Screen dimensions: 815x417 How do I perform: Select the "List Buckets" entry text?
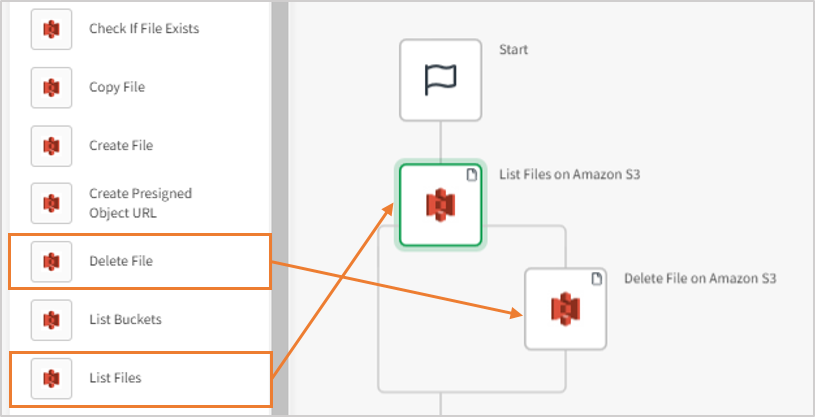pyautogui.click(x=125, y=320)
